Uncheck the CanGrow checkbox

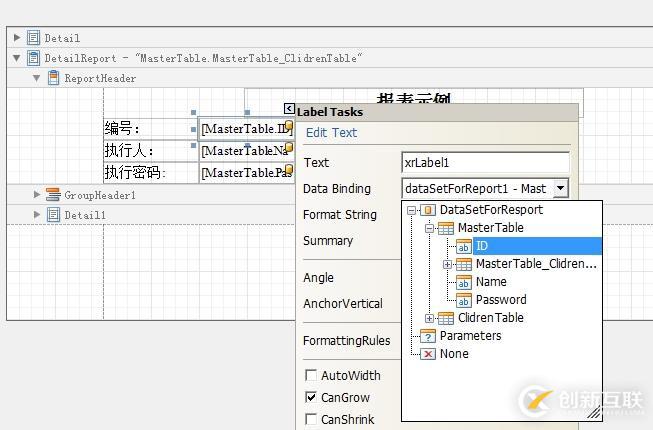pos(311,398)
